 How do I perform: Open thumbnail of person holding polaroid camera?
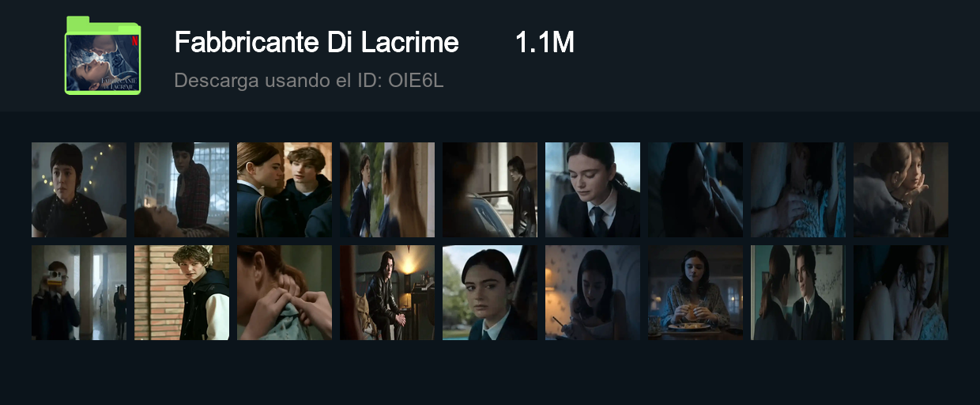[79, 293]
